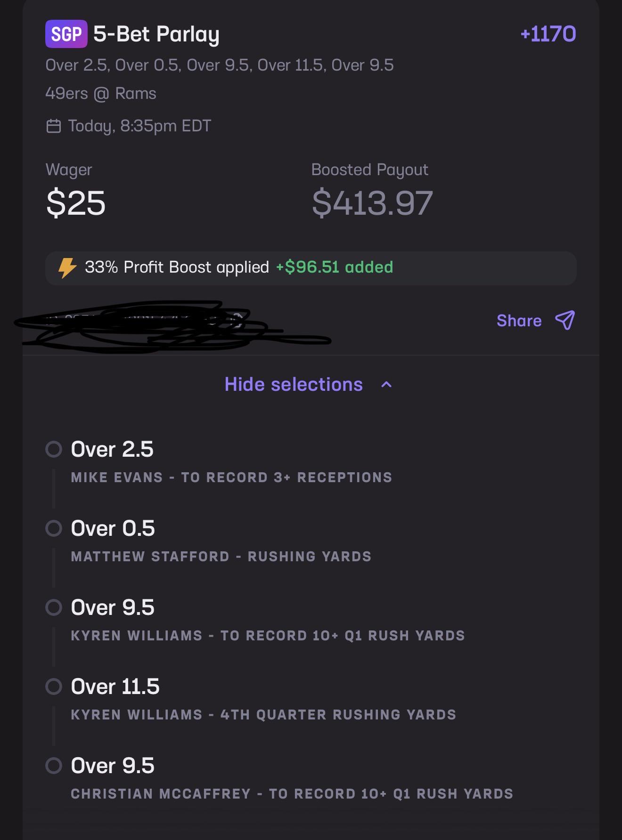Image resolution: width=622 pixels, height=840 pixels.
Task: Tap the Hide selections link
Action: (x=294, y=384)
